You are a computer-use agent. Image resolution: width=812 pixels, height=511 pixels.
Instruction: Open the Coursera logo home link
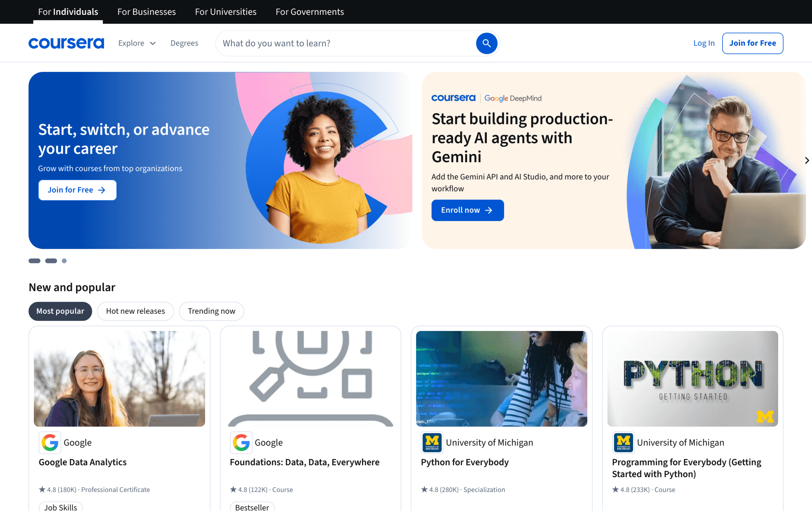tap(66, 43)
